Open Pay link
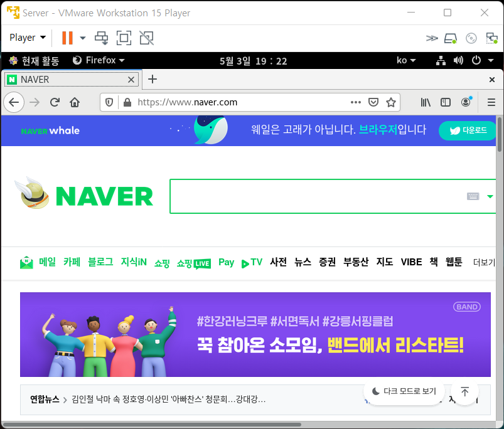Viewport: 504px width, 429px height. 227,263
